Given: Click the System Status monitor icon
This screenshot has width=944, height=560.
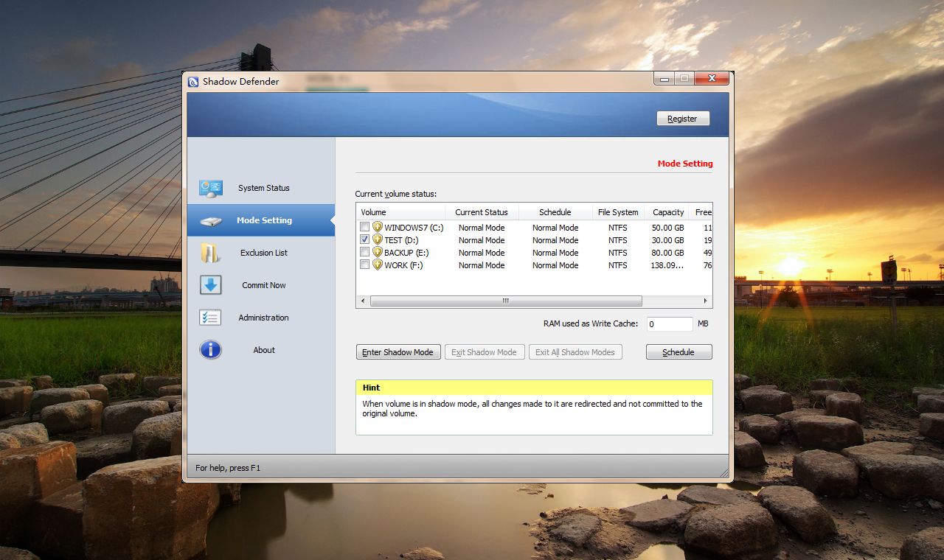Looking at the screenshot, I should click(x=211, y=188).
